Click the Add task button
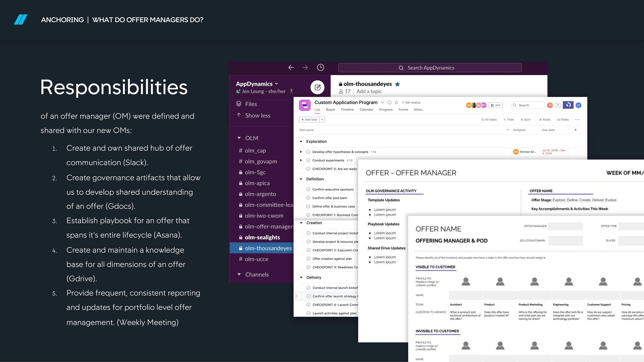Image resolution: width=644 pixels, height=362 pixels. [x=309, y=120]
